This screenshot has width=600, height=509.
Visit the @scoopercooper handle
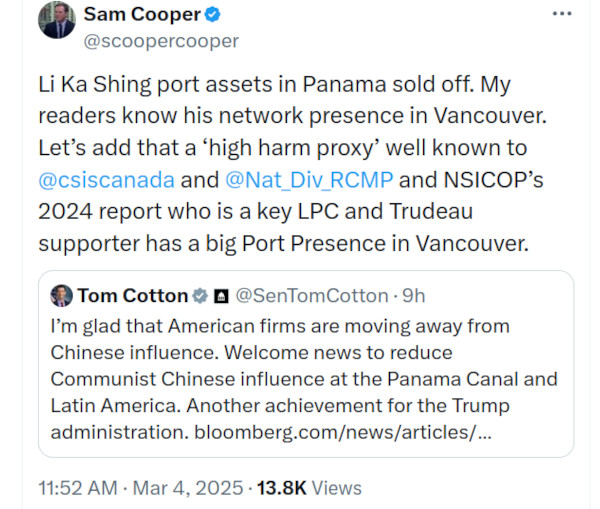click(161, 41)
